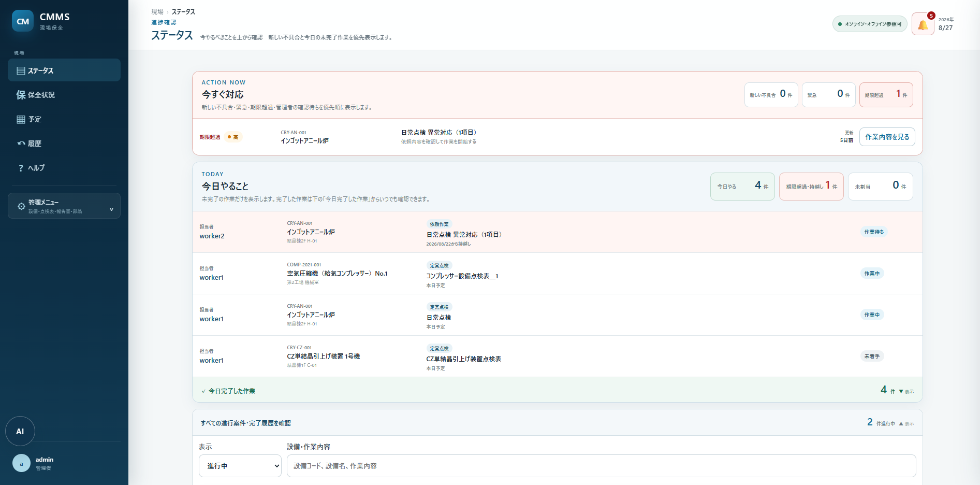Go to 履歴 page
Screen dimensions: 980x485
point(64,144)
